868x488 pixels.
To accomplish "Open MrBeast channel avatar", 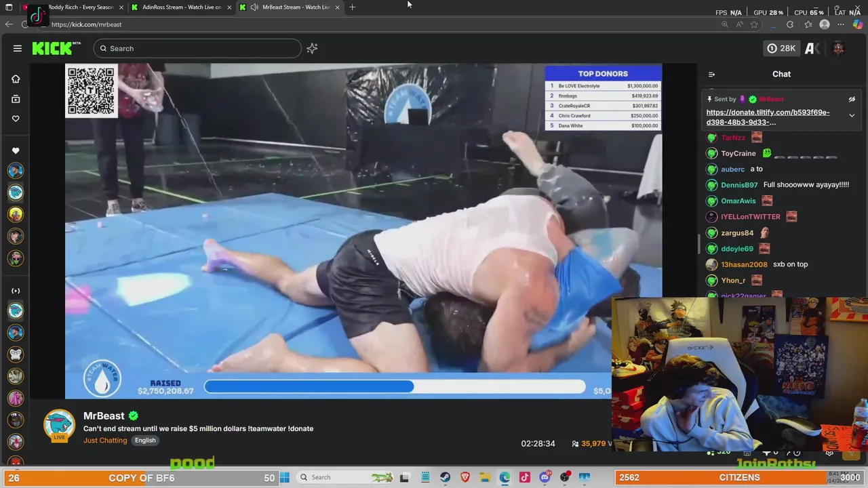I will click(x=60, y=426).
